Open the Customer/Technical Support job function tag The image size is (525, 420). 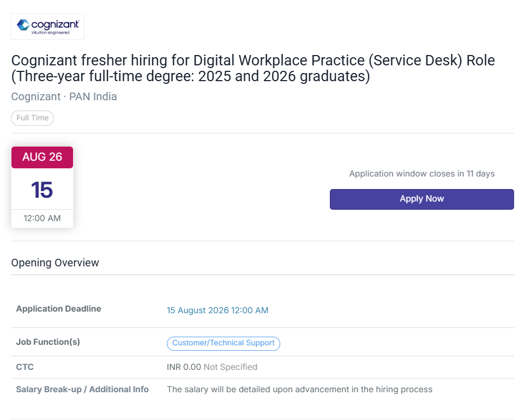click(x=224, y=343)
